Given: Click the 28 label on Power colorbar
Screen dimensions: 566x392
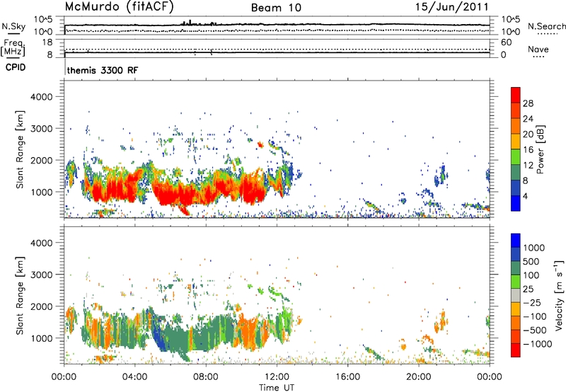Looking at the screenshot, I should (x=528, y=103).
